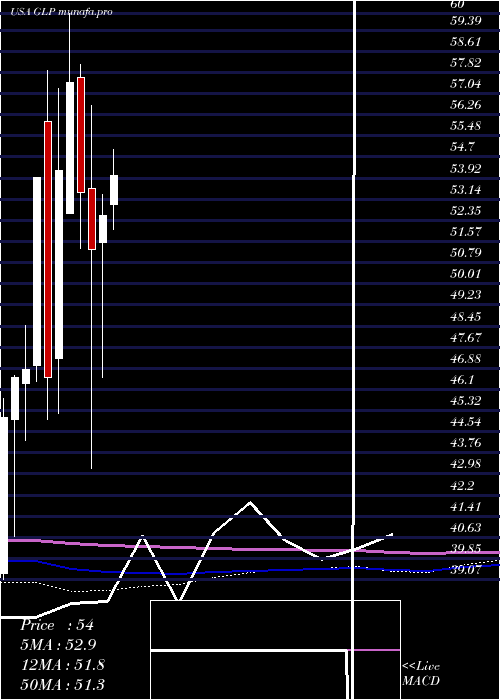Click the 40.63 price axis label
The width and height of the screenshot is (500, 700).
pos(466,528)
